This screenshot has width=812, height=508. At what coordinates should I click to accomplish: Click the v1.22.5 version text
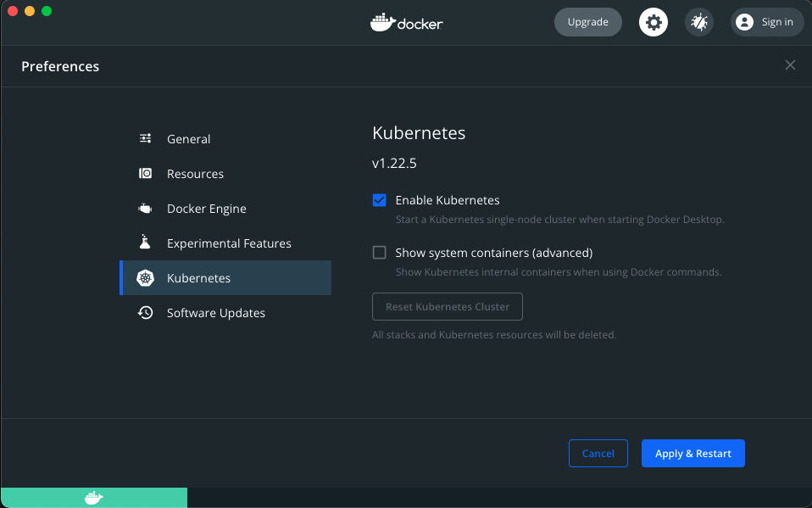point(394,164)
